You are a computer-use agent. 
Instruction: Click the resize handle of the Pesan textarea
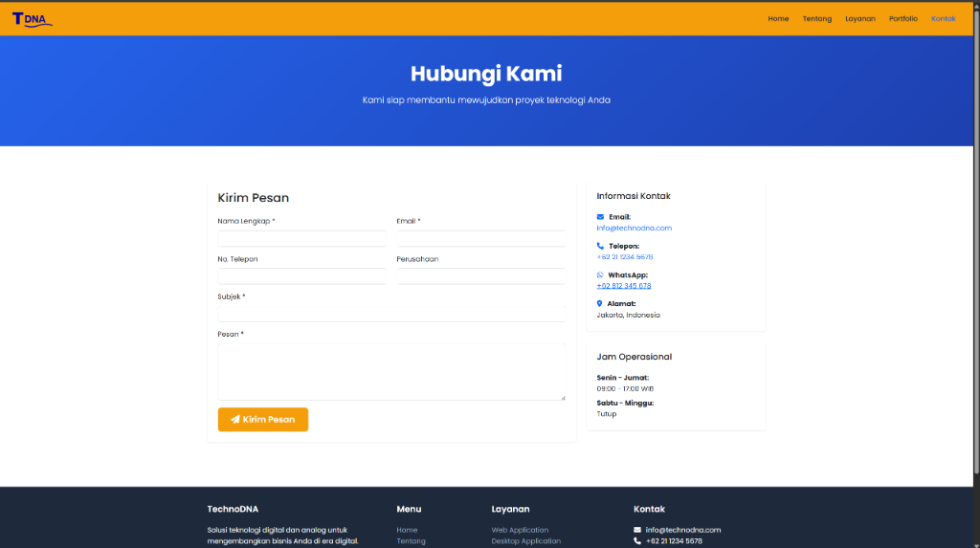point(563,397)
